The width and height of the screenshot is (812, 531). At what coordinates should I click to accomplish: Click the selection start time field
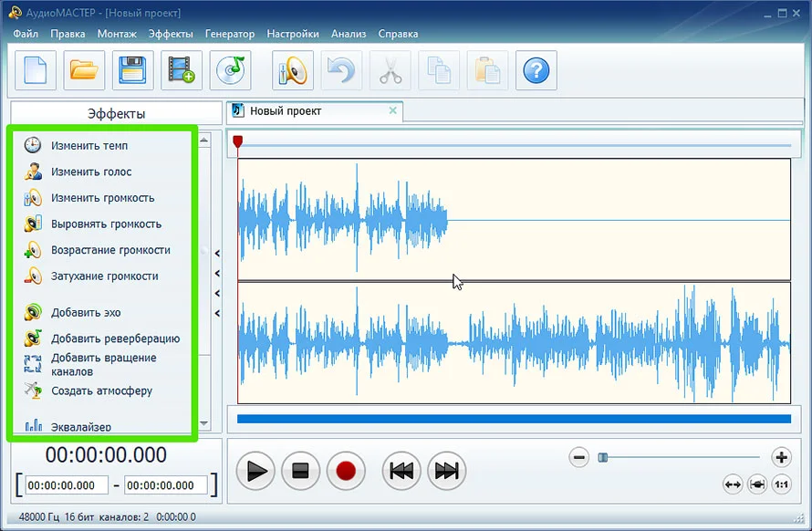pos(67,485)
